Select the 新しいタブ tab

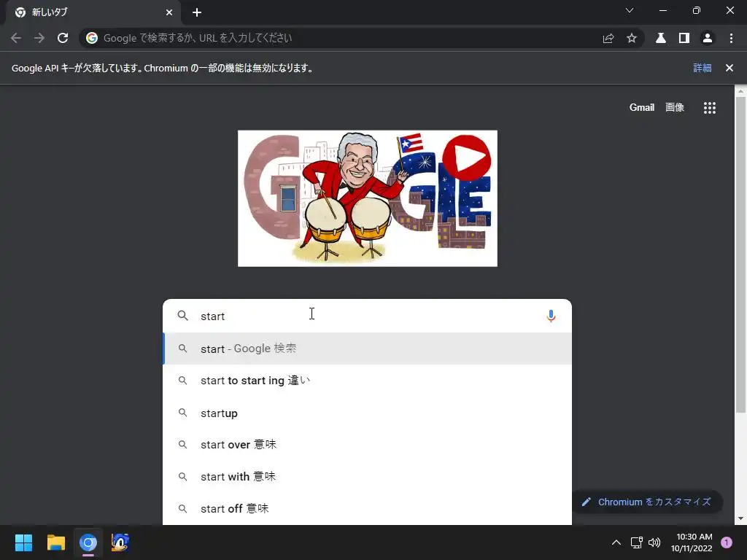[x=93, y=12]
